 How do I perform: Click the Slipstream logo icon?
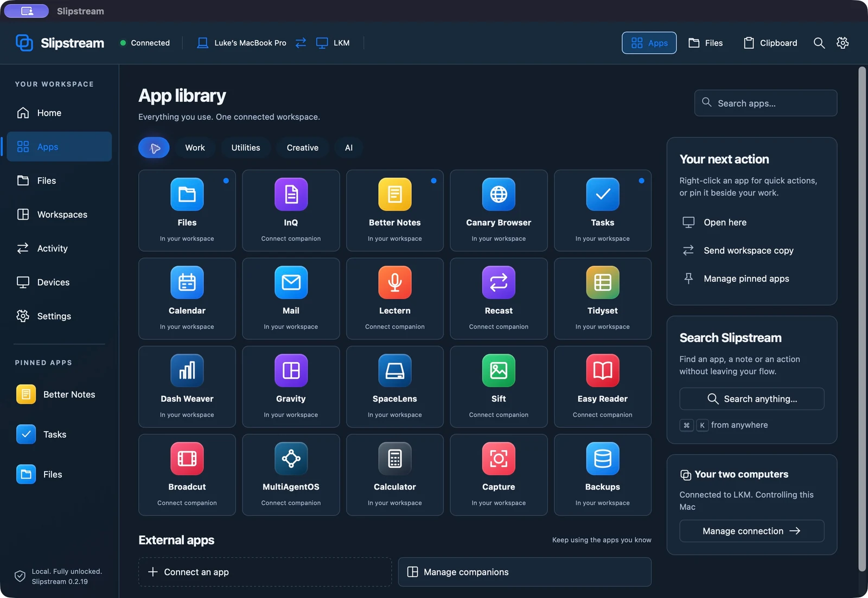pyautogui.click(x=24, y=42)
